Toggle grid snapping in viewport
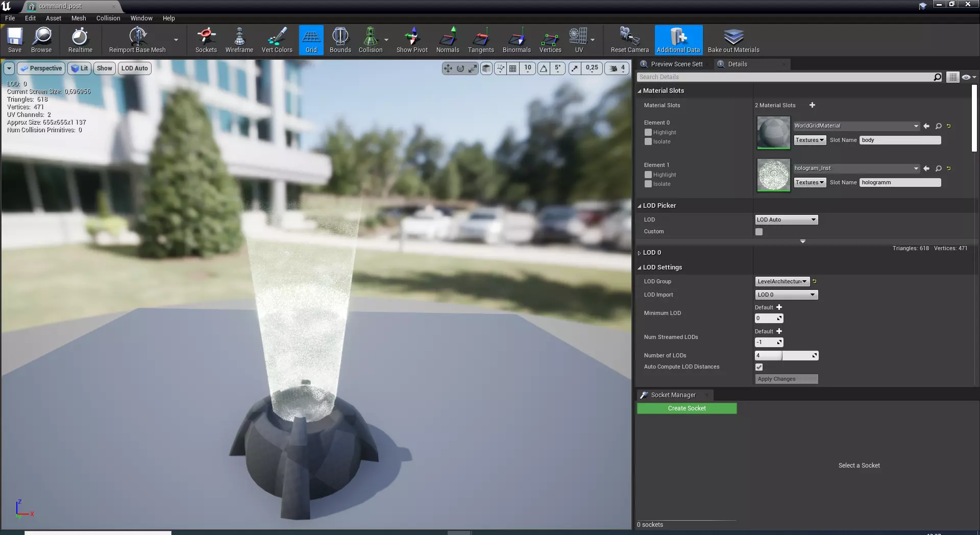 [513, 68]
